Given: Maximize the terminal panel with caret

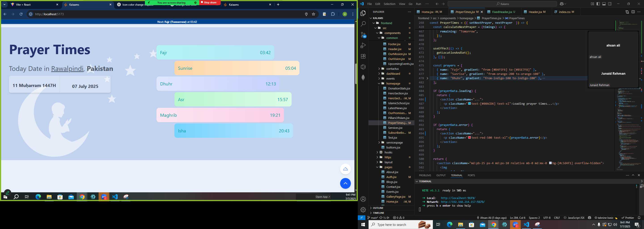Looking at the screenshot, I should [x=633, y=175].
